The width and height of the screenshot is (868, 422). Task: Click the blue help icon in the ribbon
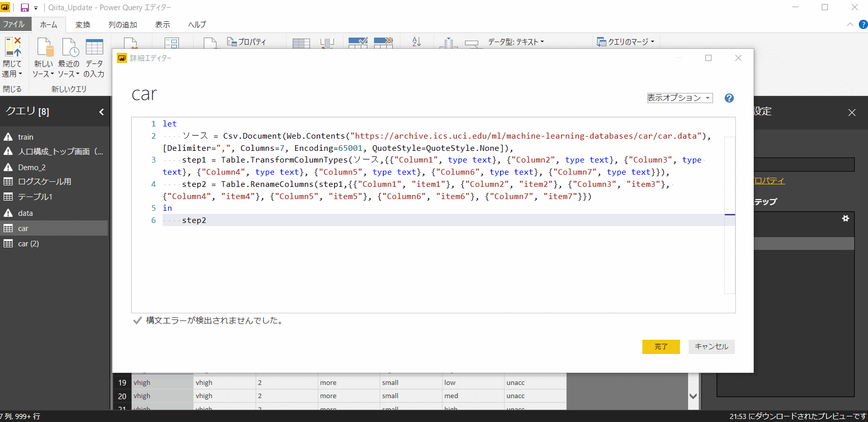pos(863,24)
